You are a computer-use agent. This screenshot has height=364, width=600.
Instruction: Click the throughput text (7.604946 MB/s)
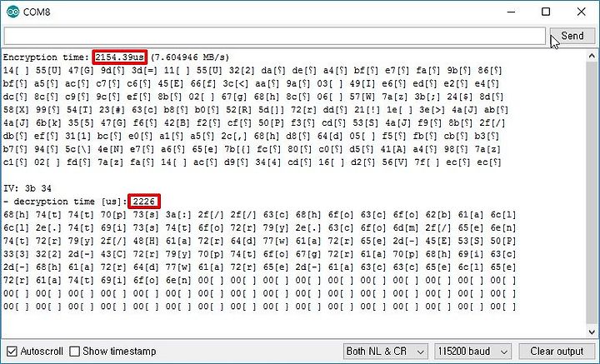tap(190, 57)
